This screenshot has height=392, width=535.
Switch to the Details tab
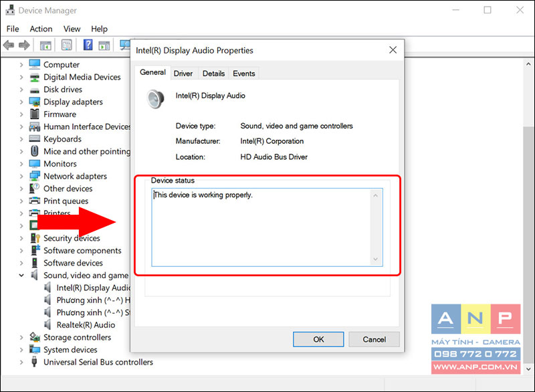click(x=213, y=74)
